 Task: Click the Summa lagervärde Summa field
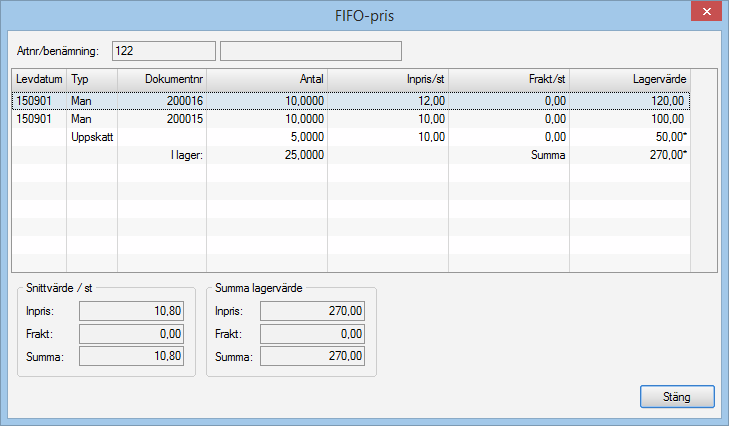pyautogui.click(x=313, y=355)
